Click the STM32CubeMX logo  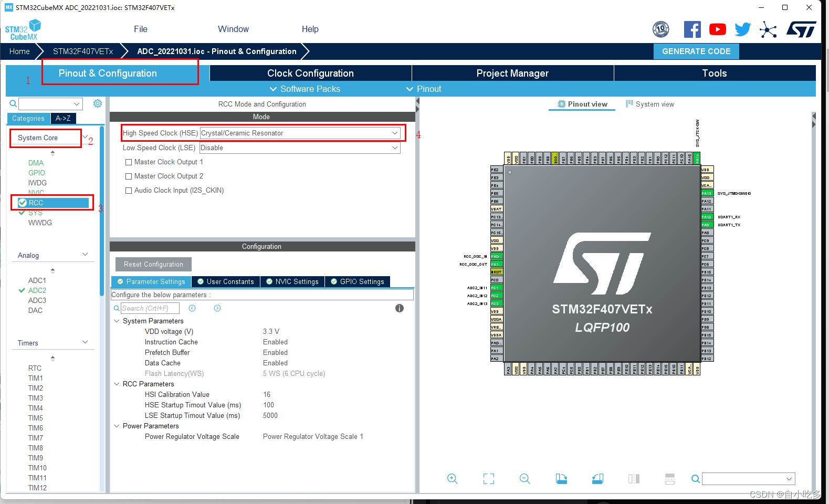[x=23, y=30]
